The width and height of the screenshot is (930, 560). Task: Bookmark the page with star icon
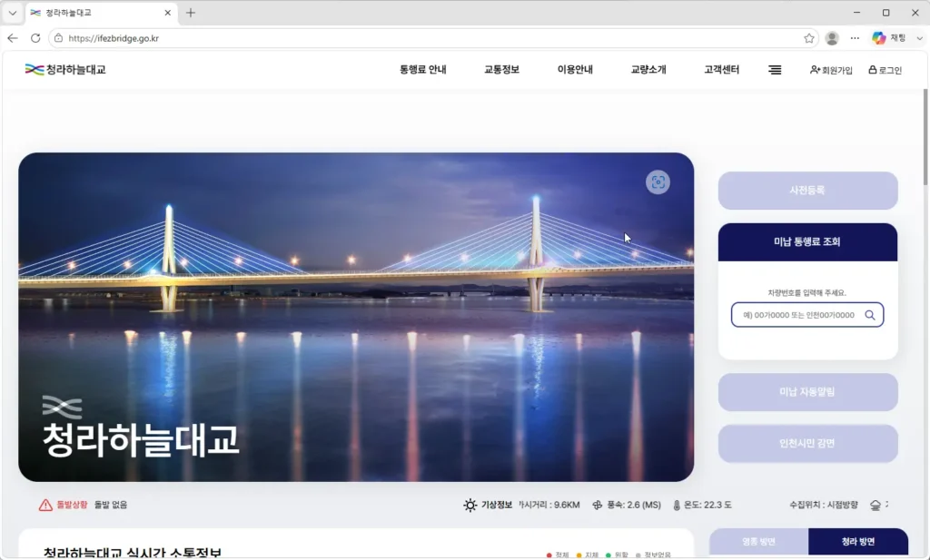pyautogui.click(x=809, y=38)
